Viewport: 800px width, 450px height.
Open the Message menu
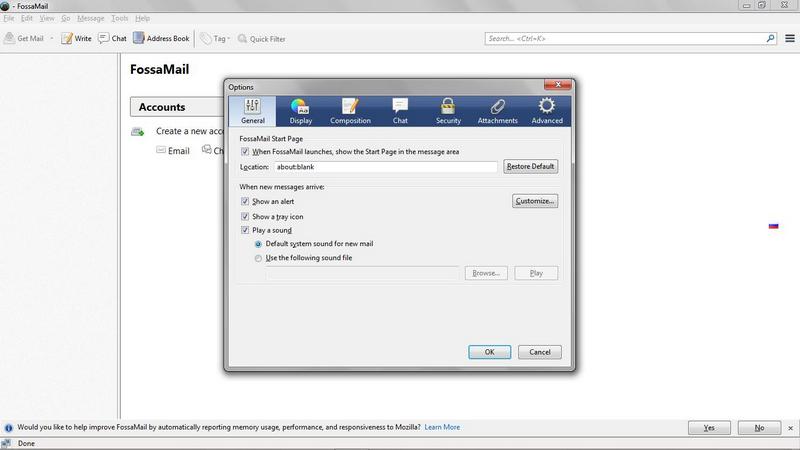[x=90, y=18]
